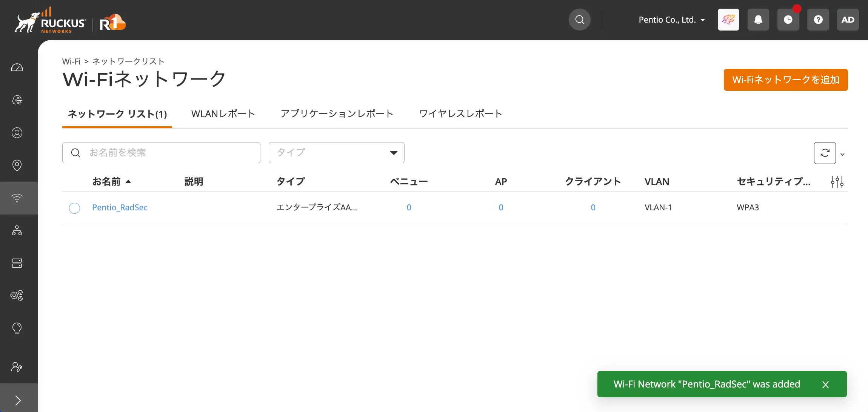Screen dimensions: 868x412
Task: Sort by the お名前 column header
Action: coord(111,182)
